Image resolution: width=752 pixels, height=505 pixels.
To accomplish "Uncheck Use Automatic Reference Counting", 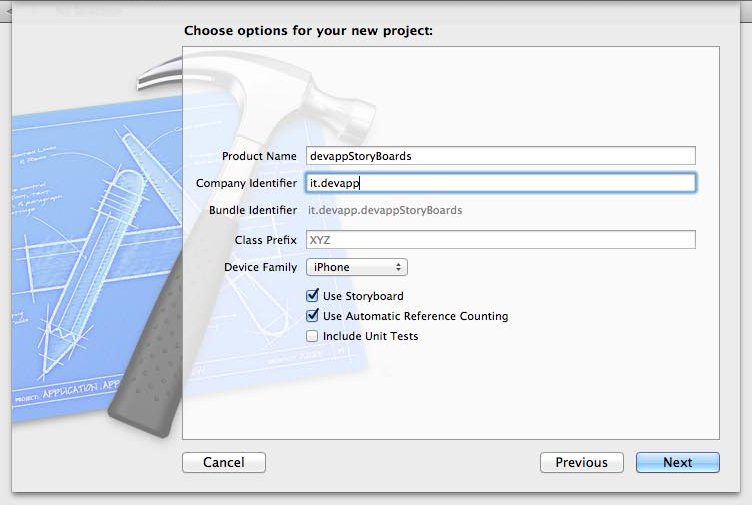I will click(x=313, y=316).
